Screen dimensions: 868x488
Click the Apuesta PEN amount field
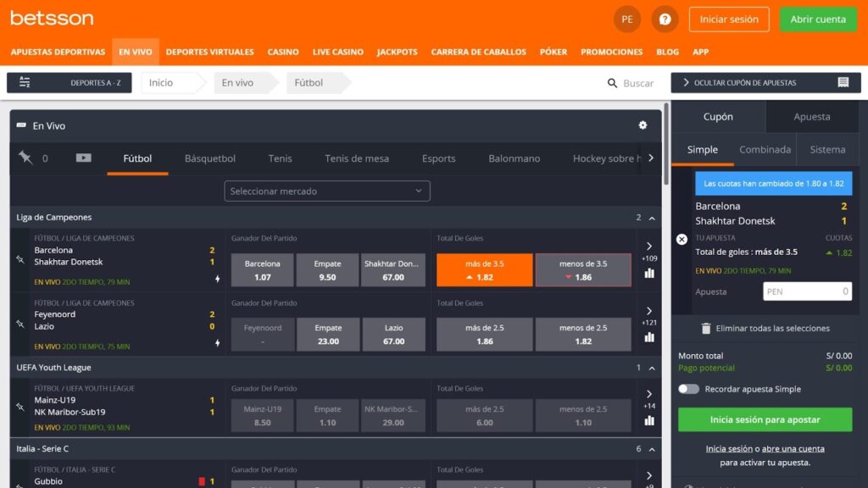tap(807, 291)
